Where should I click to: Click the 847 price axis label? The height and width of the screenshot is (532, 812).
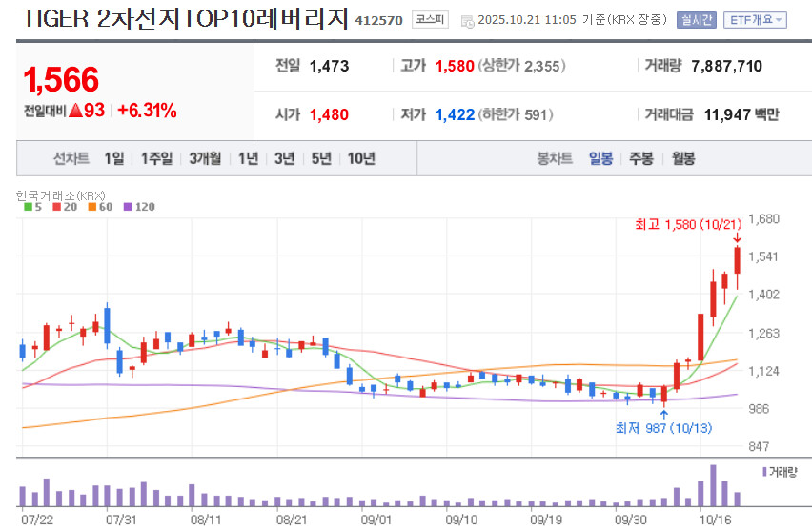(x=759, y=446)
